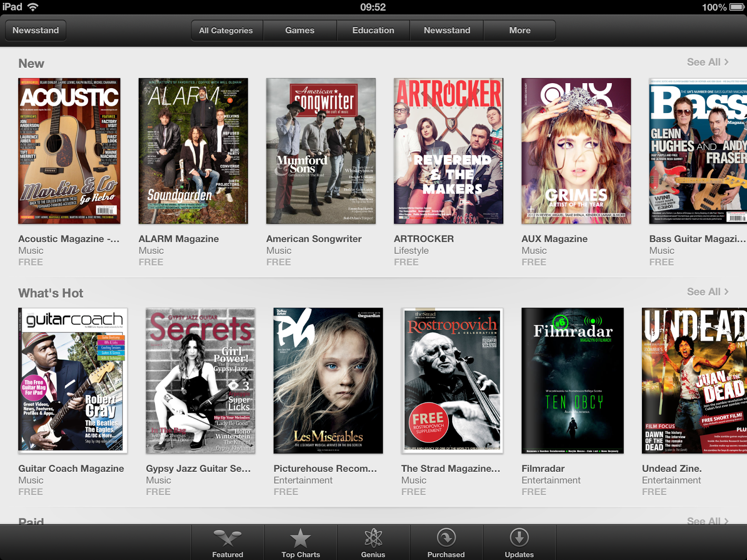Open the Genius atom icon
Screen dimensions: 747x560
click(x=373, y=538)
